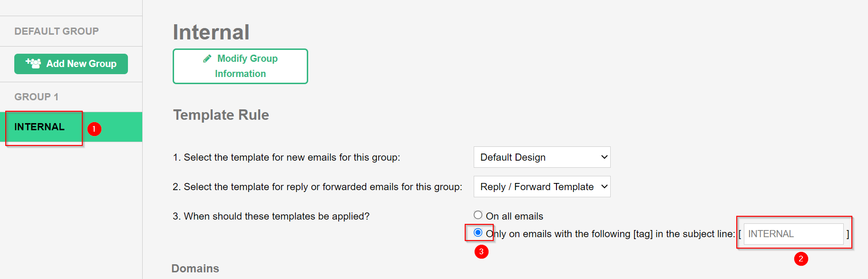Image resolution: width=868 pixels, height=279 pixels.
Task: Open the new emails template dropdown
Action: tap(541, 157)
